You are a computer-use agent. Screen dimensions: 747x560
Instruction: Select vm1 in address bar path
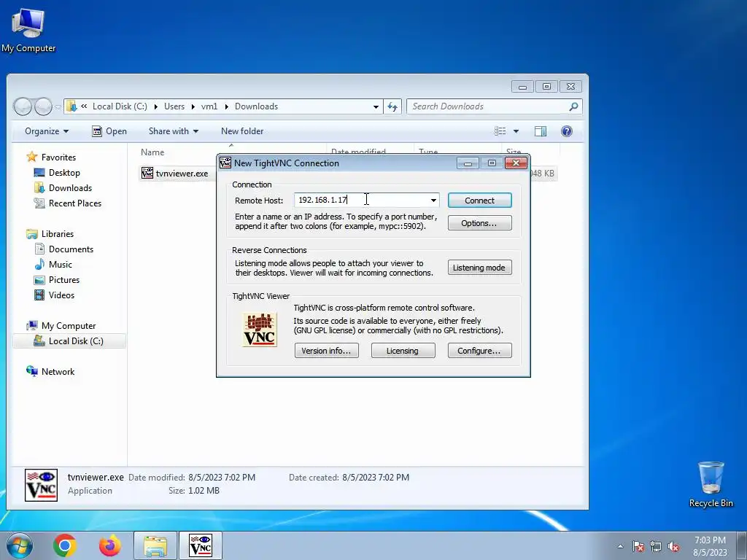click(209, 106)
